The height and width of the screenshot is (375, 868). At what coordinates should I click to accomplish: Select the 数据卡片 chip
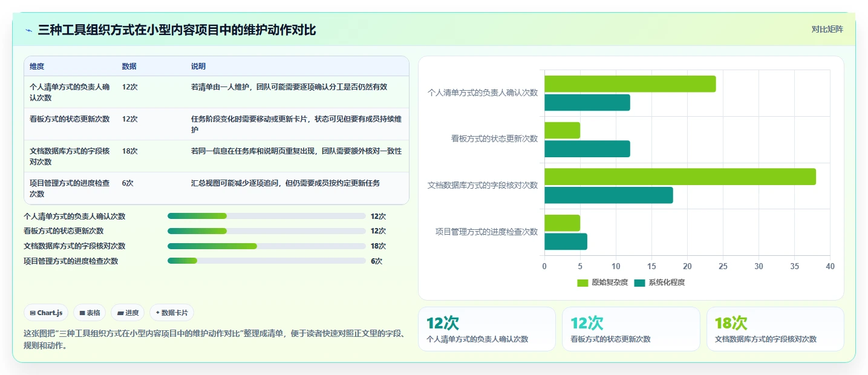click(x=172, y=313)
